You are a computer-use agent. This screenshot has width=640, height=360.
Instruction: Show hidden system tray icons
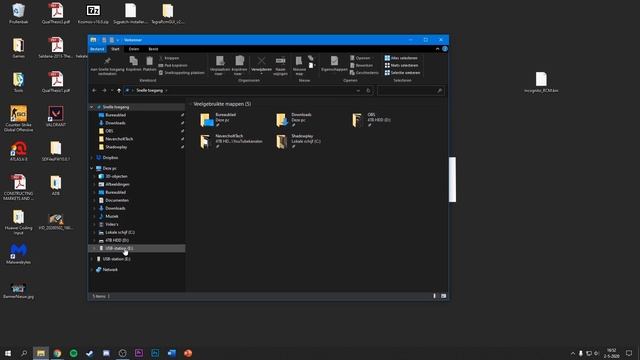[x=573, y=353]
